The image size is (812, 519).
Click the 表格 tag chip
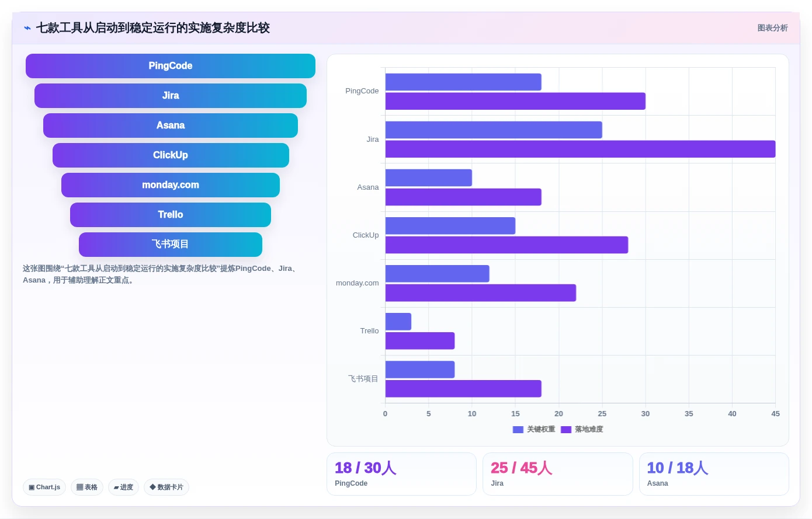click(x=87, y=487)
